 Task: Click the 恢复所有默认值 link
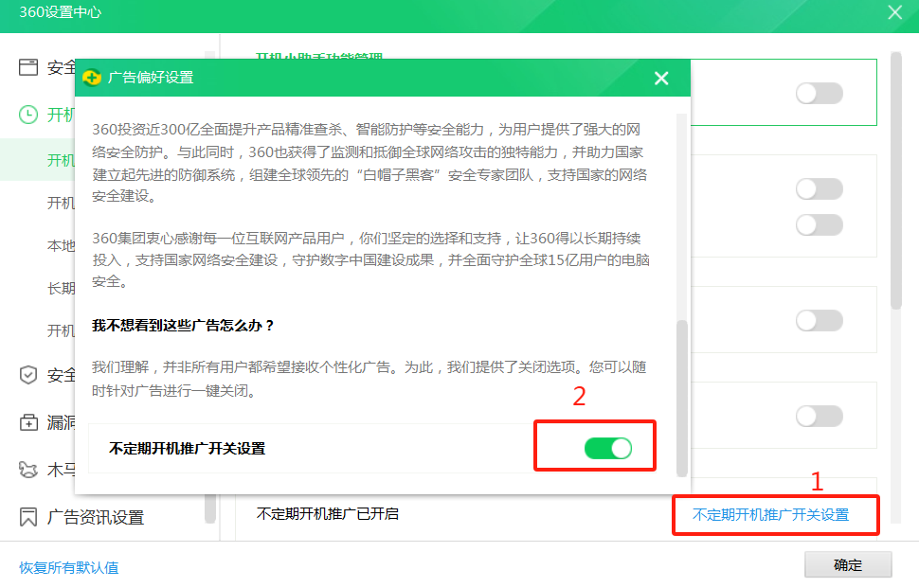coord(68,567)
